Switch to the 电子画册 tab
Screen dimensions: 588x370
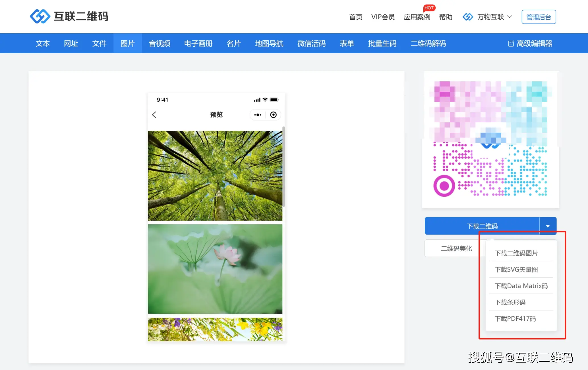point(198,43)
